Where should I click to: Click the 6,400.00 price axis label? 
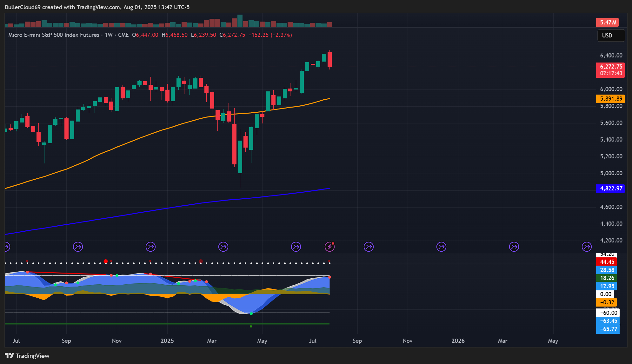[x=611, y=56]
